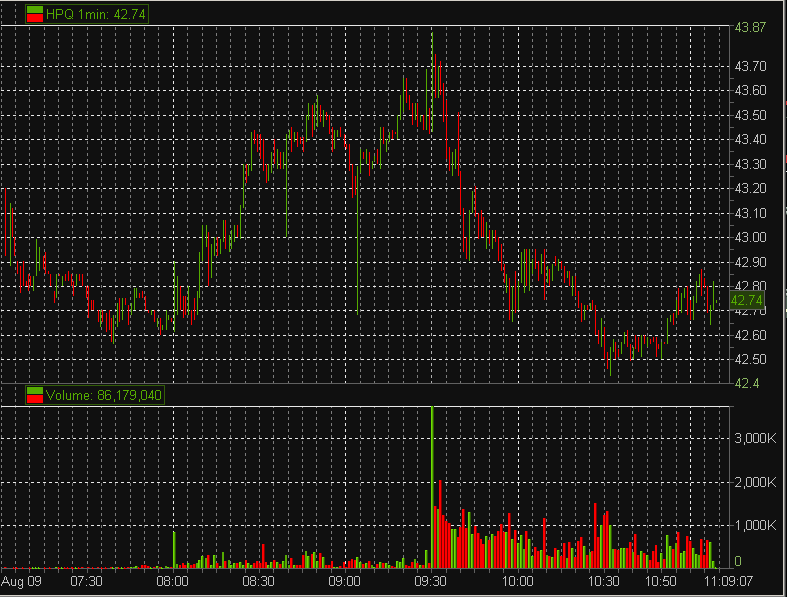This screenshot has width=787, height=597.
Task: Click the 11:09:07 current time label
Action: [729, 581]
